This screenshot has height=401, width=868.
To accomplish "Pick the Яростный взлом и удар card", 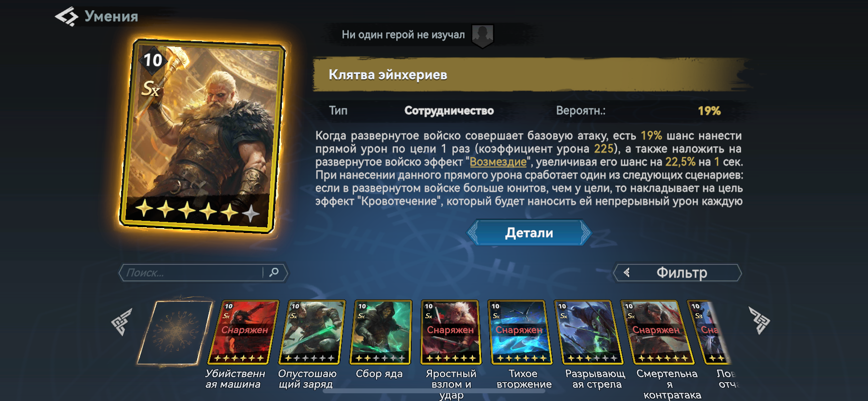I will click(x=450, y=332).
